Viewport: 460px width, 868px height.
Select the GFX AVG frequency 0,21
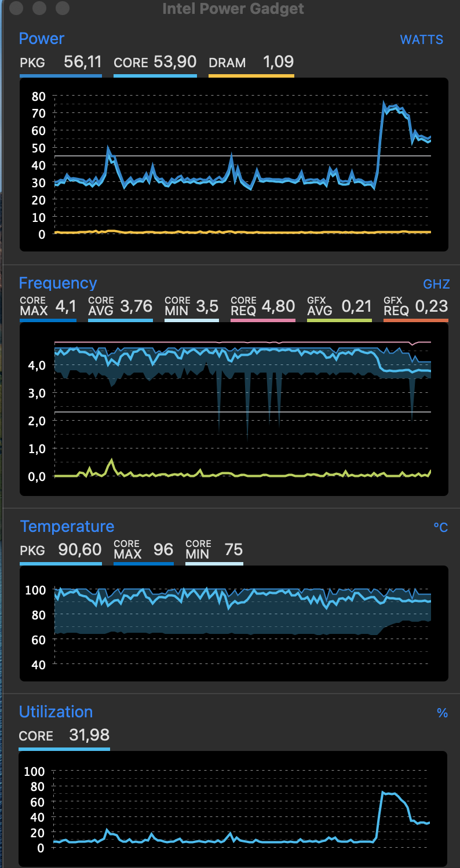(356, 306)
